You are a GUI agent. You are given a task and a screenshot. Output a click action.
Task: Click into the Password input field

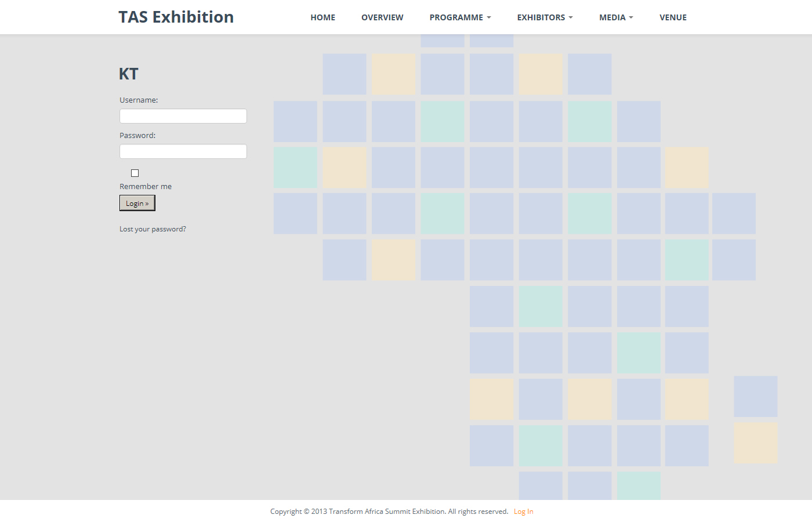click(x=183, y=151)
